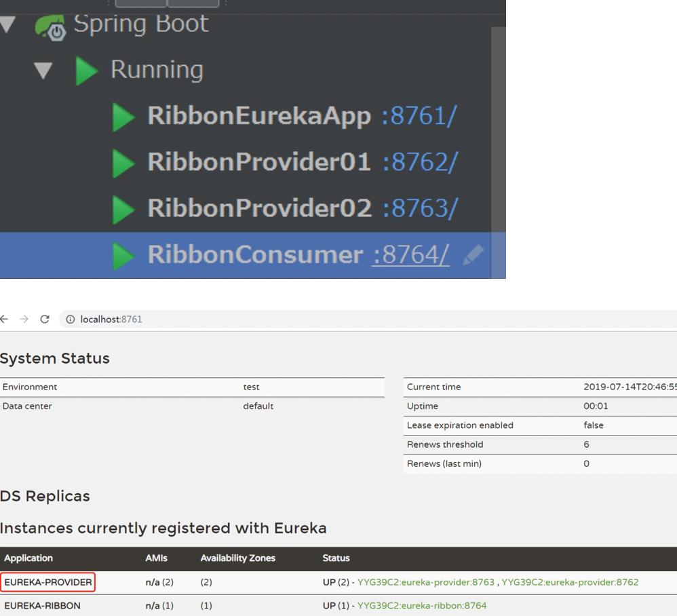Click the 'test' environment value
Screen dimensions: 677x616
click(251, 387)
